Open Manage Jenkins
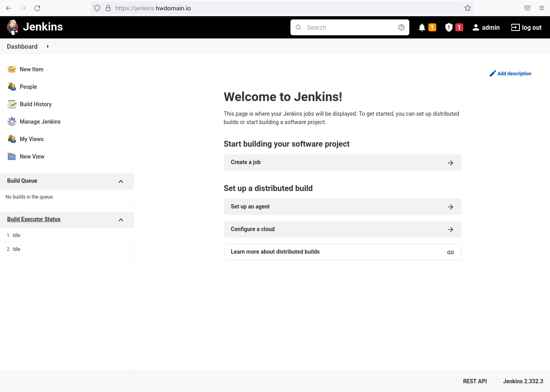550x392 pixels. [x=40, y=122]
